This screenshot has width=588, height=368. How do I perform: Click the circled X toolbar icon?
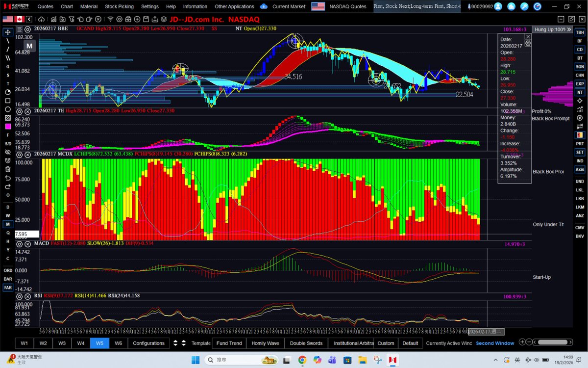(x=98, y=19)
